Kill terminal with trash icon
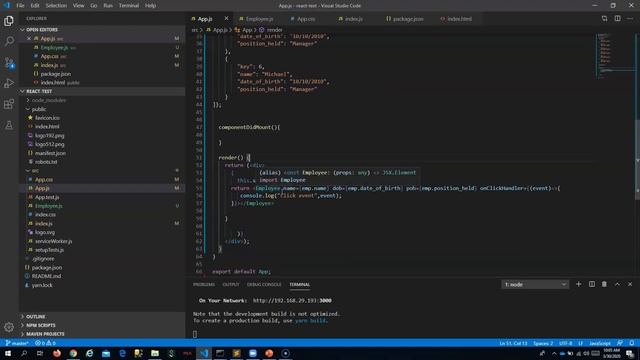Screen dimensions: 640x360 tap(604, 284)
